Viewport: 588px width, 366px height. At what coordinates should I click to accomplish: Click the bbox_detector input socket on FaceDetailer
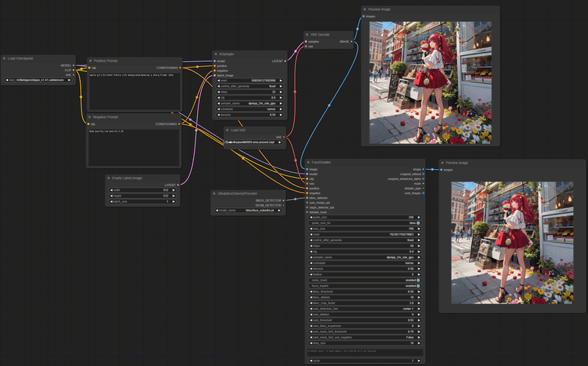click(307, 198)
